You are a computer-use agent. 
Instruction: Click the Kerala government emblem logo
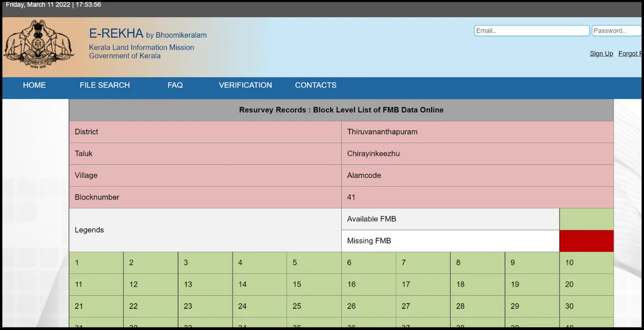click(39, 46)
